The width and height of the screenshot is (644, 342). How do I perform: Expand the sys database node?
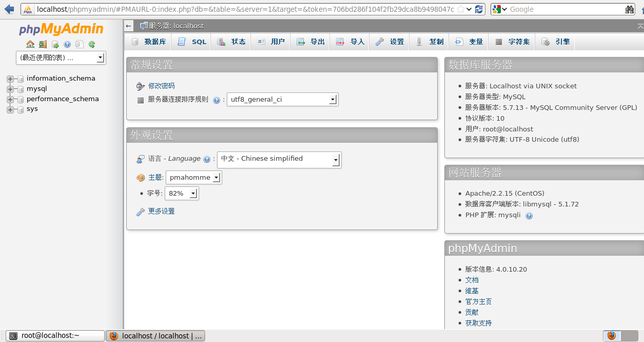point(10,109)
